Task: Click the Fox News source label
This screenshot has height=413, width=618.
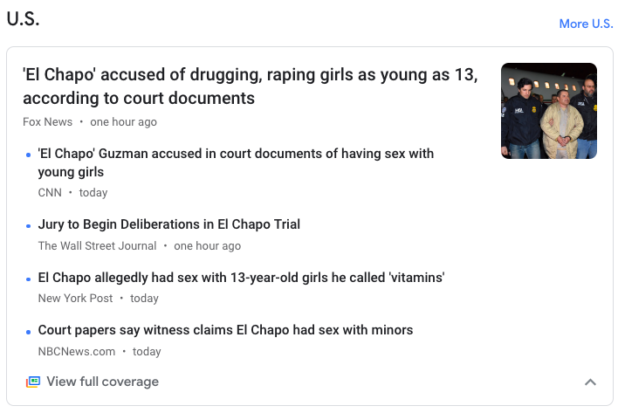Action: coord(48,122)
